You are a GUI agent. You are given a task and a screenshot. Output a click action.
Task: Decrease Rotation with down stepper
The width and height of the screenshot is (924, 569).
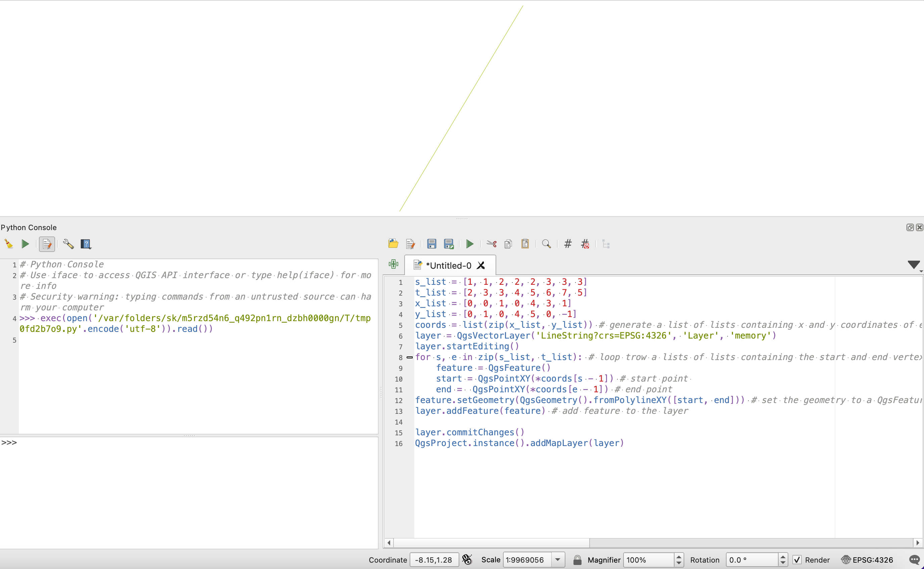click(x=783, y=563)
